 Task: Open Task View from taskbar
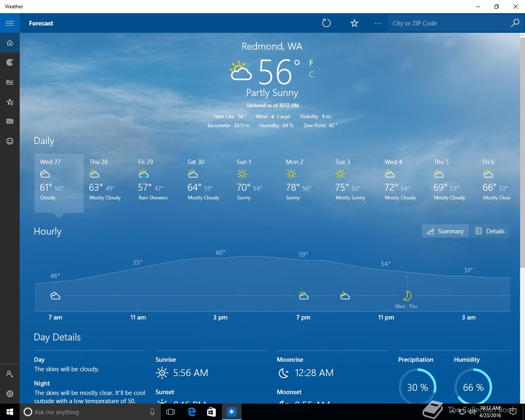tap(171, 412)
